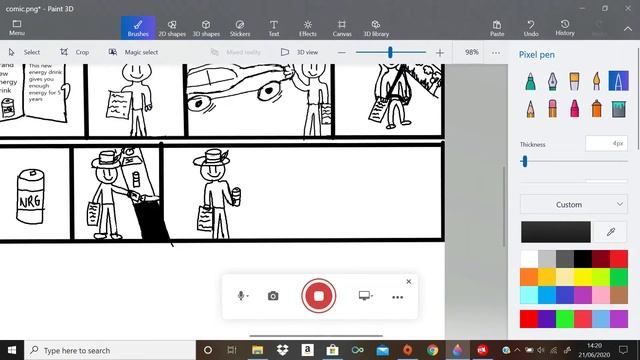
Task: Open the Stickers tab
Action: [240, 28]
